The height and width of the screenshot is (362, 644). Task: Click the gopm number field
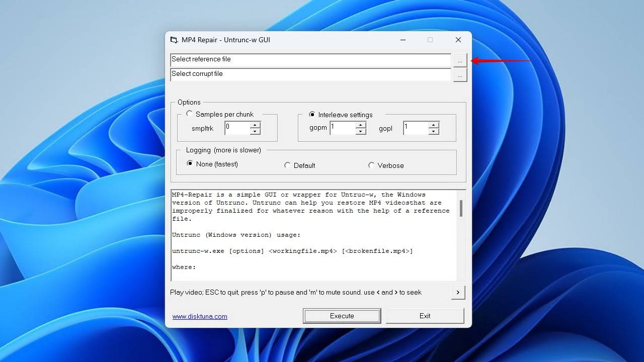click(x=343, y=128)
